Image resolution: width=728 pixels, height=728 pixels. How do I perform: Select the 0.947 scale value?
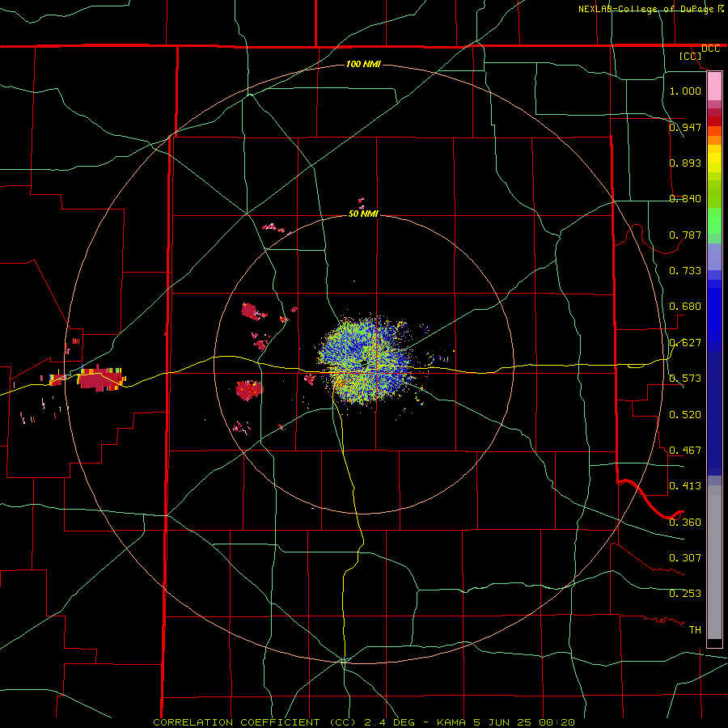[x=685, y=127]
